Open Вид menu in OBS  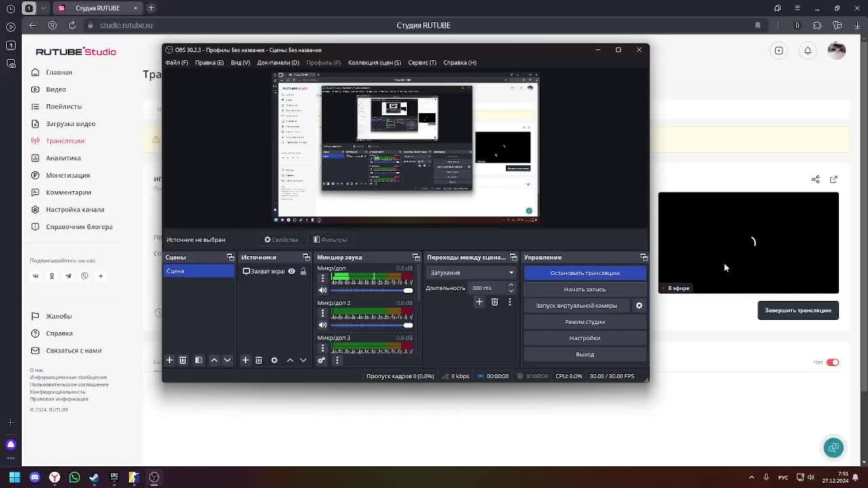240,62
